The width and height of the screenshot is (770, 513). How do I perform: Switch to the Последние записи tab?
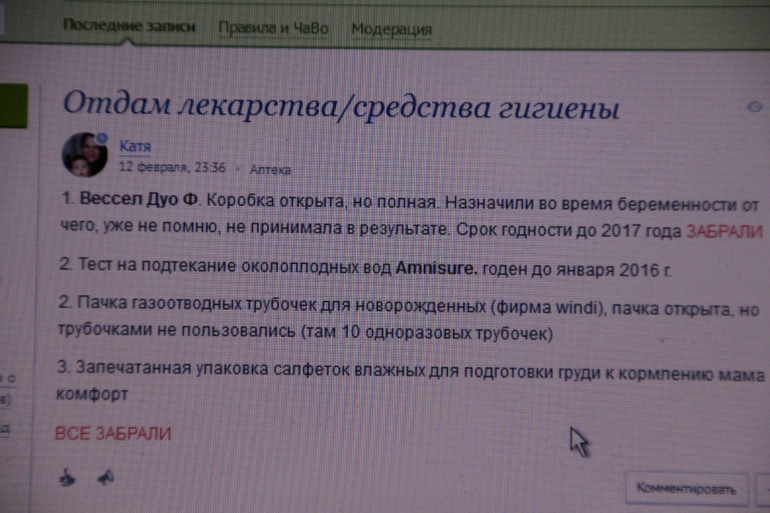tap(128, 27)
